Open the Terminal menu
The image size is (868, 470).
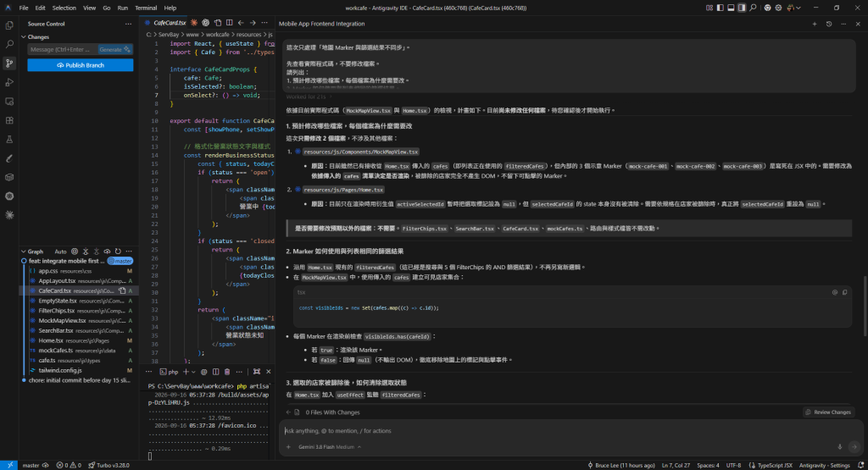(146, 8)
